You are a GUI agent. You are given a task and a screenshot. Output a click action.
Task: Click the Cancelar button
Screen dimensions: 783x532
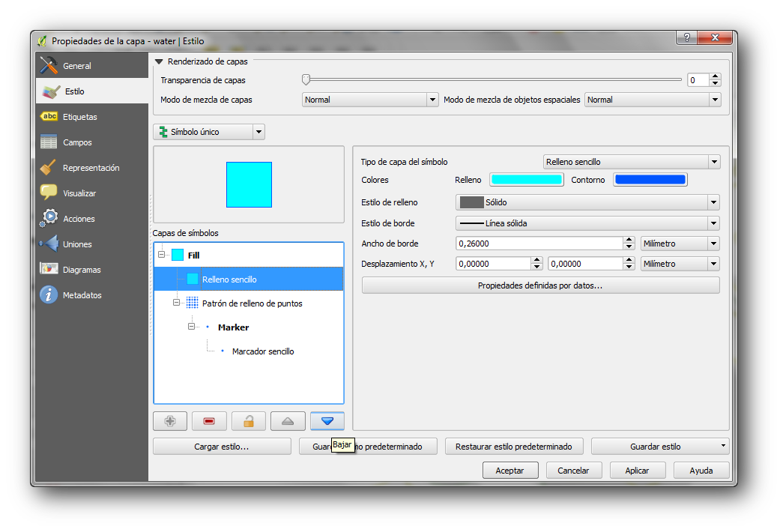tap(574, 471)
